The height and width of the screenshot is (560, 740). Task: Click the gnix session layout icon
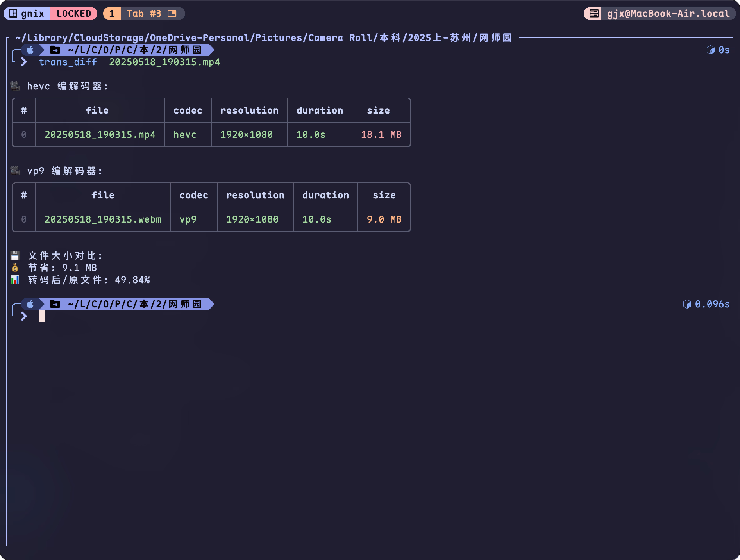(13, 14)
